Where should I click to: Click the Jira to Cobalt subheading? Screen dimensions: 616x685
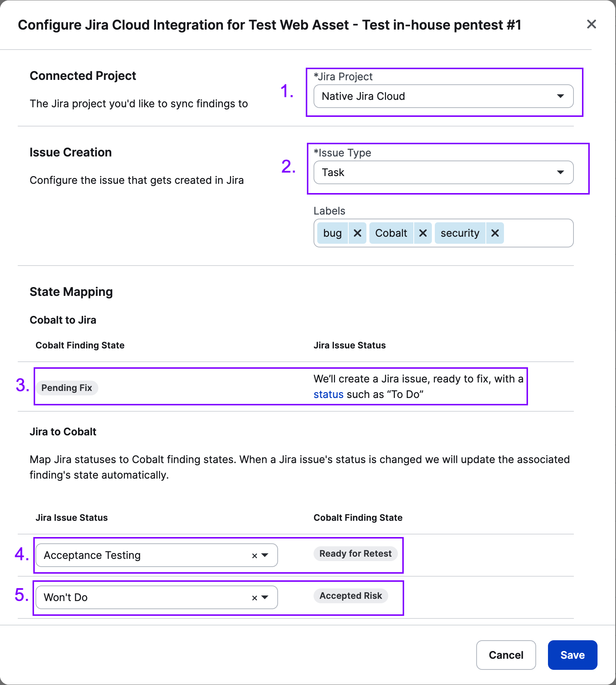click(x=63, y=432)
